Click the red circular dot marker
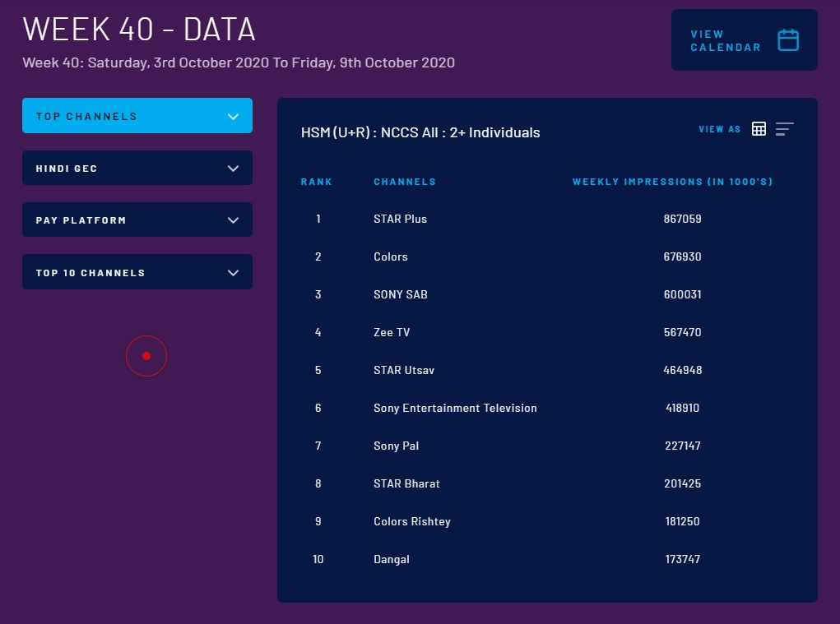This screenshot has width=840, height=624. coord(146,356)
